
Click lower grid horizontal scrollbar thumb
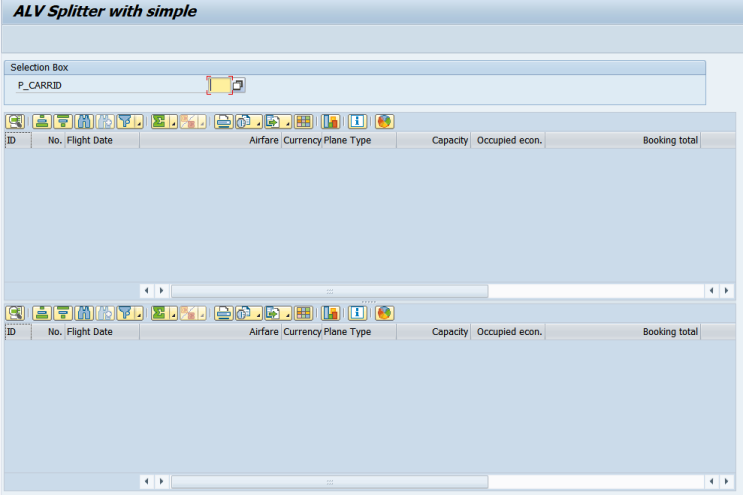tap(329, 482)
